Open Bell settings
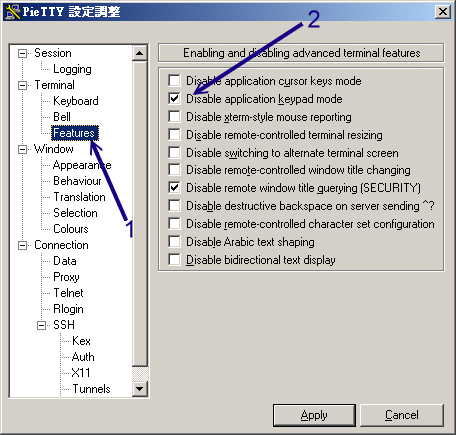456x435 pixels. tap(62, 117)
